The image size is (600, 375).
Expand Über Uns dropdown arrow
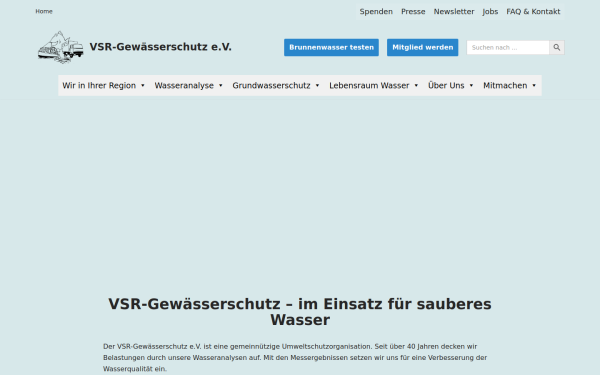coord(471,85)
